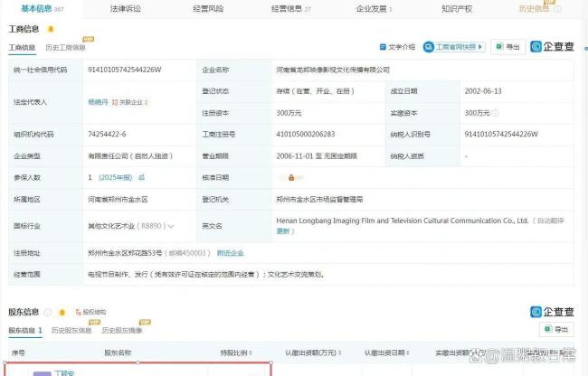Click the lock icon in 核准日期 row
Viewport: 588px width, 376px height.
(291, 177)
